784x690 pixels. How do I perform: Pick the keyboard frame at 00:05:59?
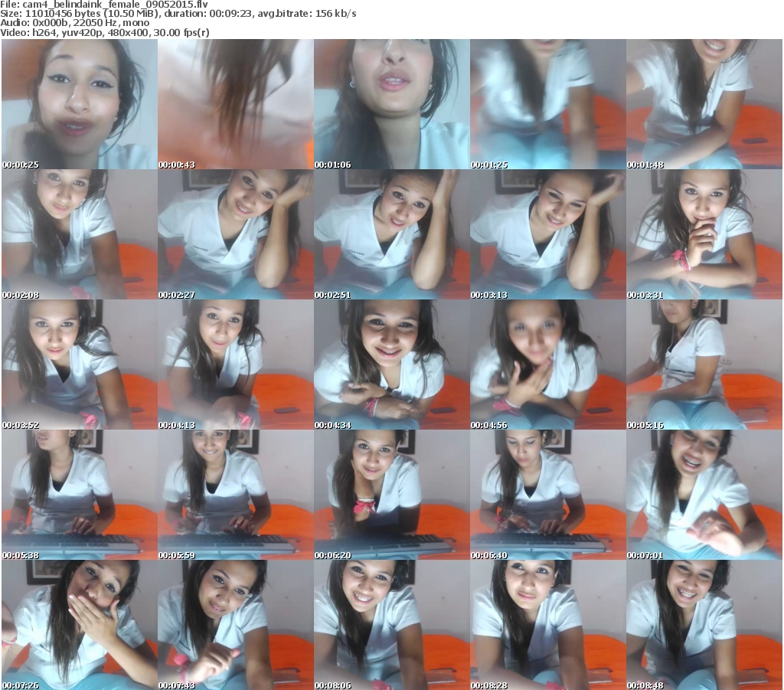coord(236,495)
